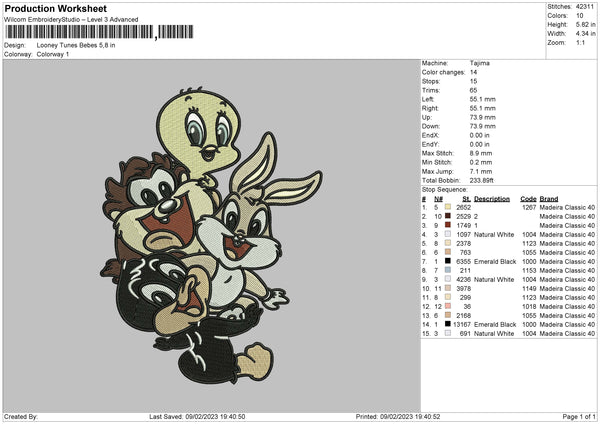Select the Max Stitch value 8.9 mm
This screenshot has height=424, width=600.
tap(481, 153)
